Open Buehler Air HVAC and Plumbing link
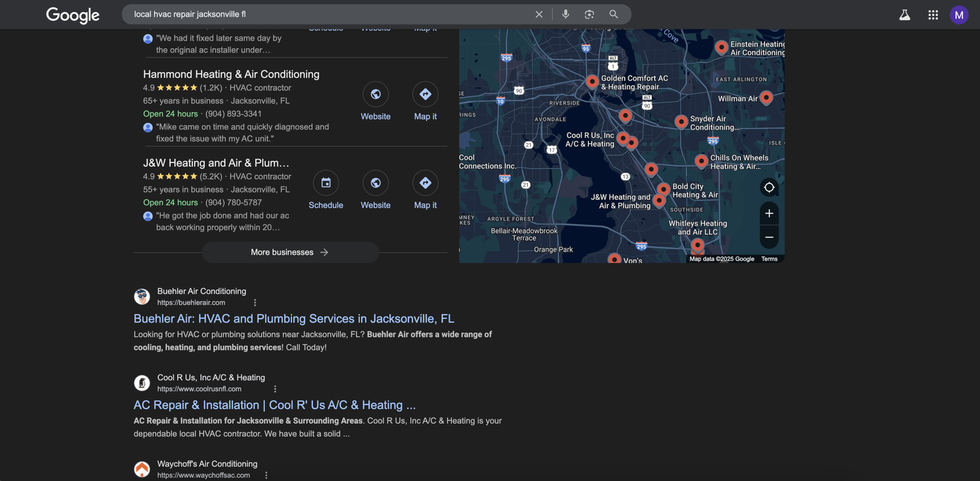The height and width of the screenshot is (481, 980). pyautogui.click(x=293, y=319)
